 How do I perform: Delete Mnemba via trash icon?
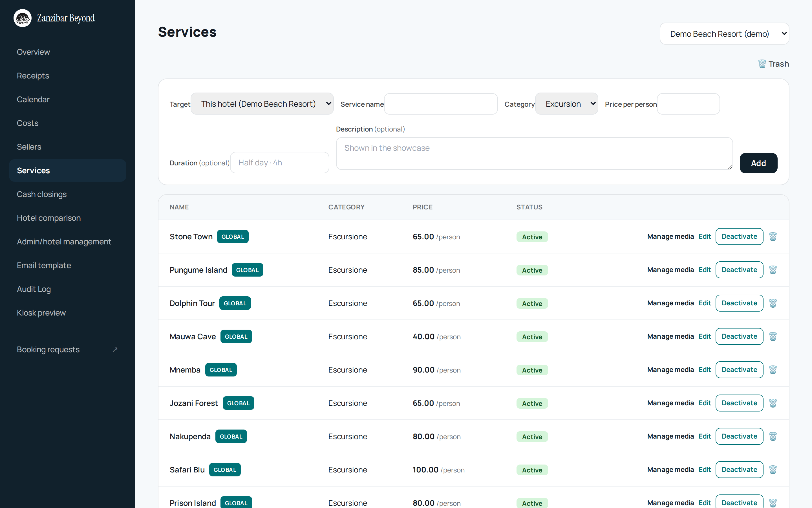click(x=773, y=370)
